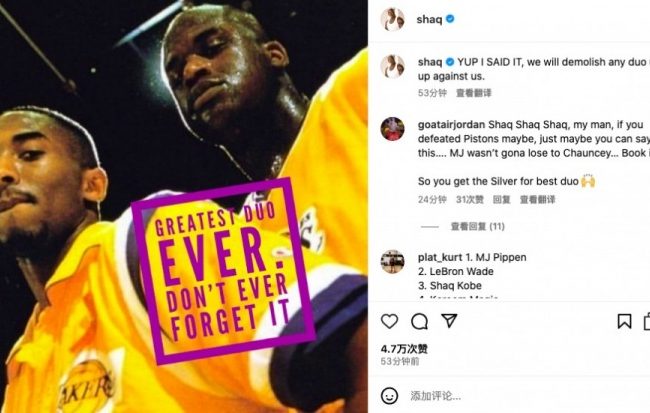Click the blue verified badge in header
This screenshot has width=650, height=413.
450,19
